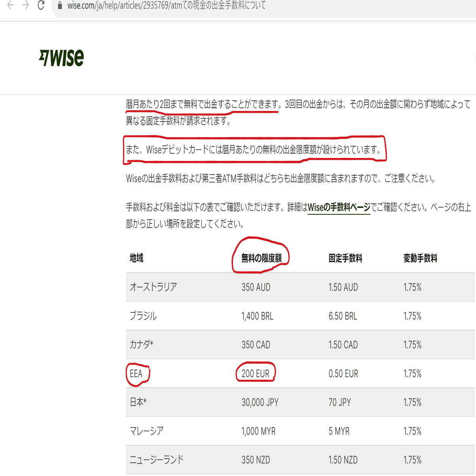Click the sentence starting また、Wiseデビットカード
476x476 pixels.
coord(254,150)
